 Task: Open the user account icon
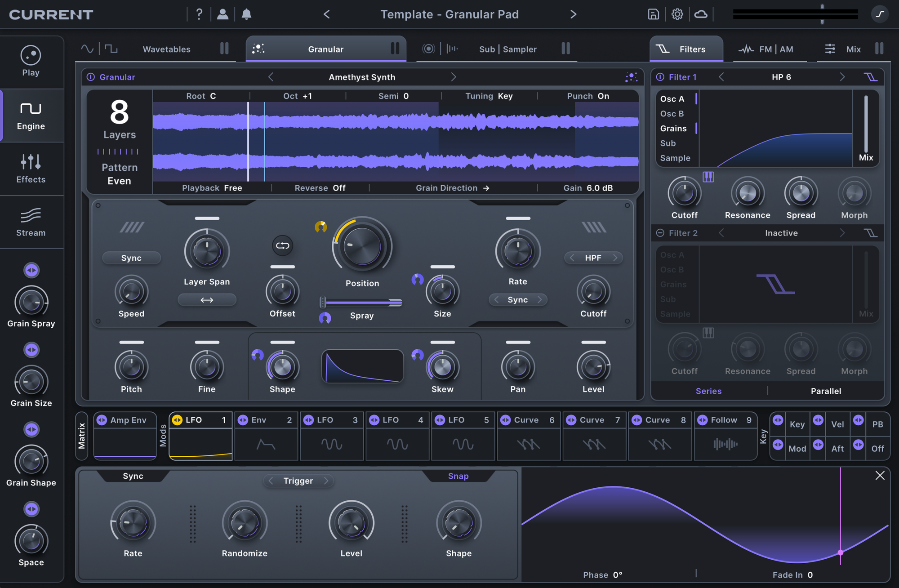223,14
